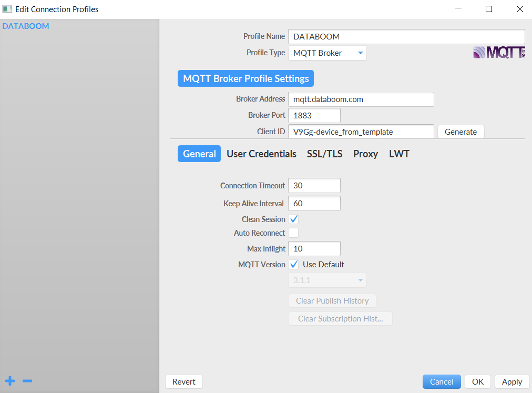
Task: Select the DATABOOM profile in the list
Action: coord(26,26)
